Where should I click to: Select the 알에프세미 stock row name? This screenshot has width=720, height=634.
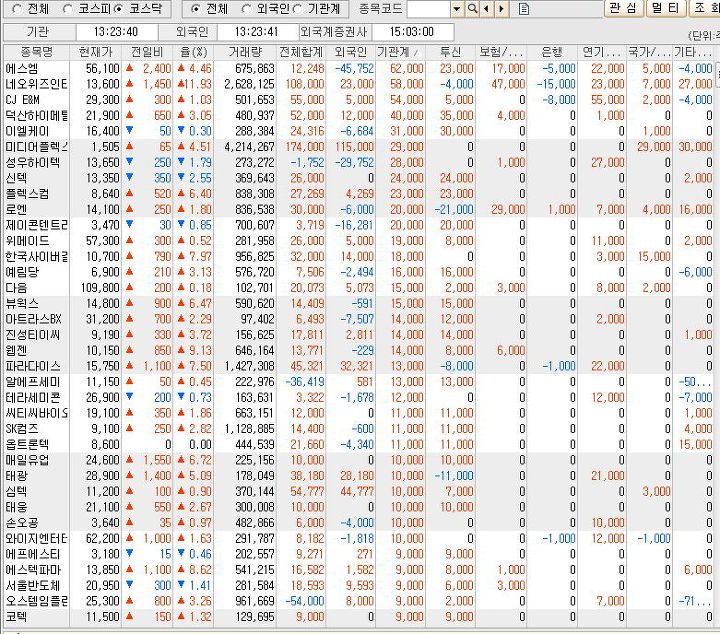[33, 382]
